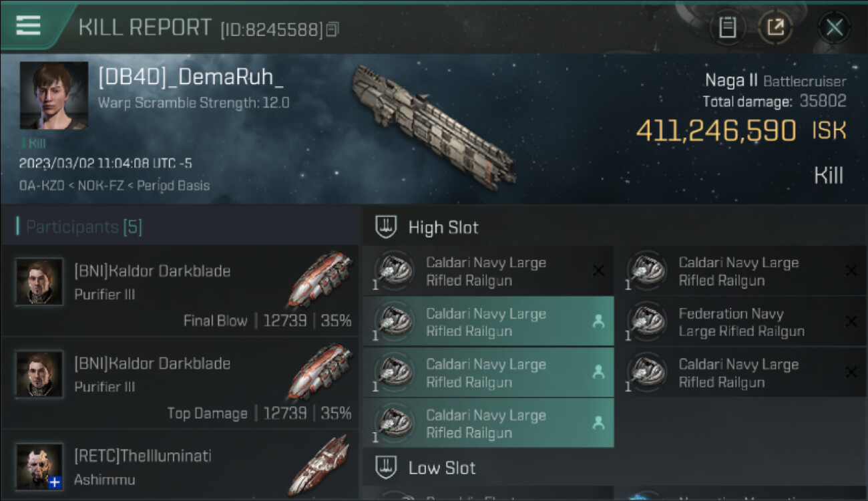Click the Federation Navy Large Rifled Railgun icon
The height and width of the screenshot is (501, 868).
coord(646,322)
